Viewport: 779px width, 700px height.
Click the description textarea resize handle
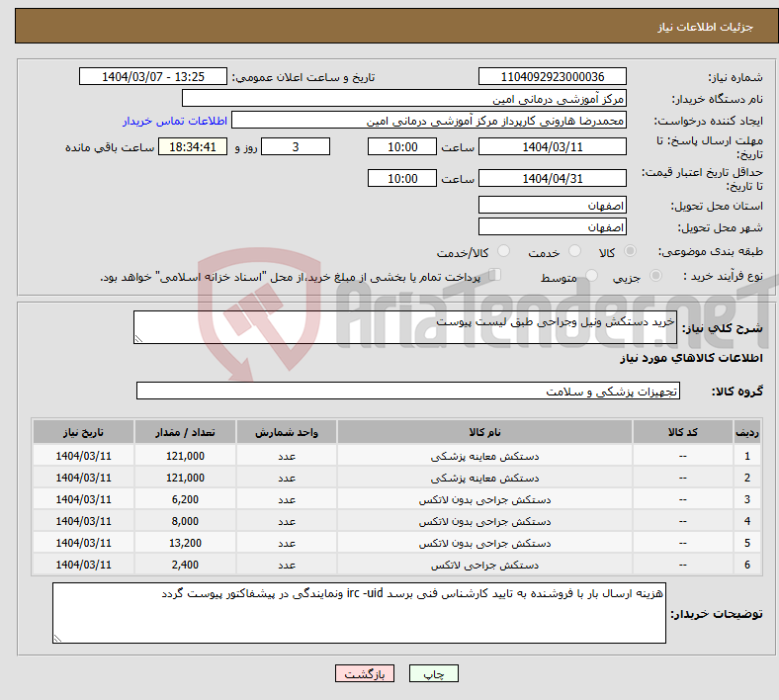[138, 339]
